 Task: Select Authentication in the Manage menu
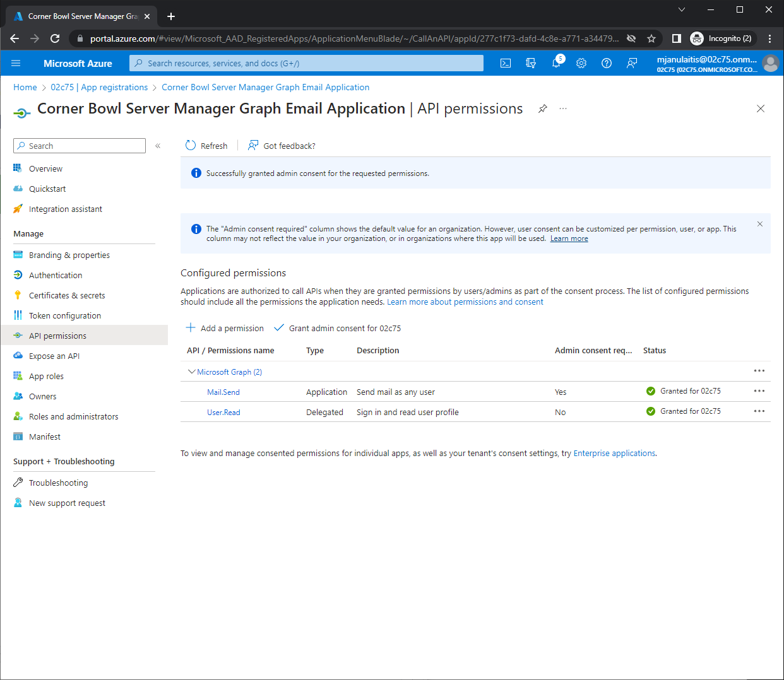tap(56, 276)
